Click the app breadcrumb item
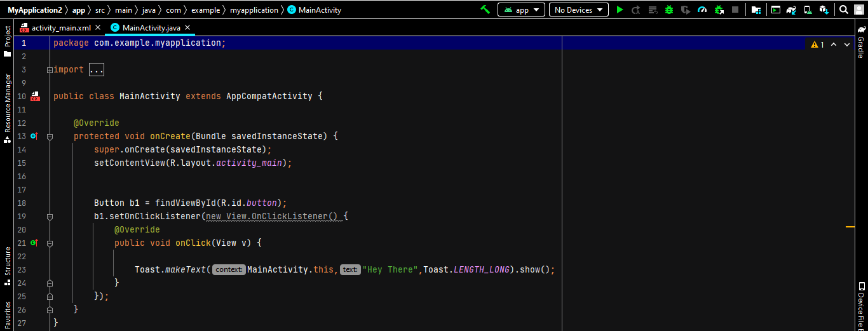 (78, 10)
